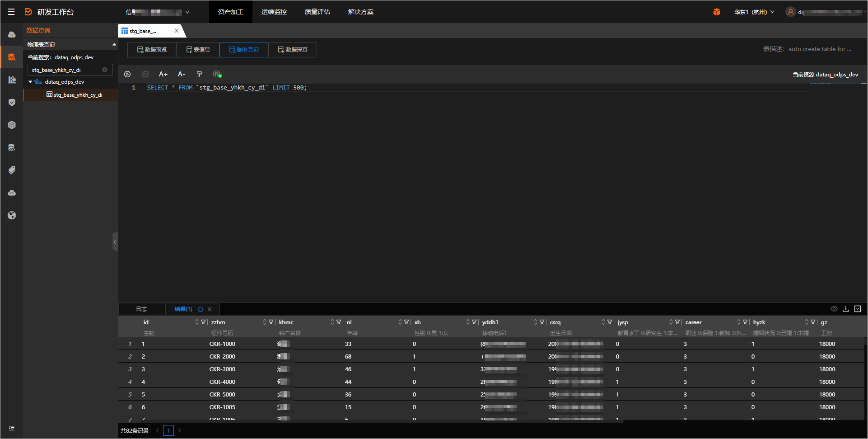This screenshot has height=439, width=868.
Task: Filter the career column
Action: [745, 322]
